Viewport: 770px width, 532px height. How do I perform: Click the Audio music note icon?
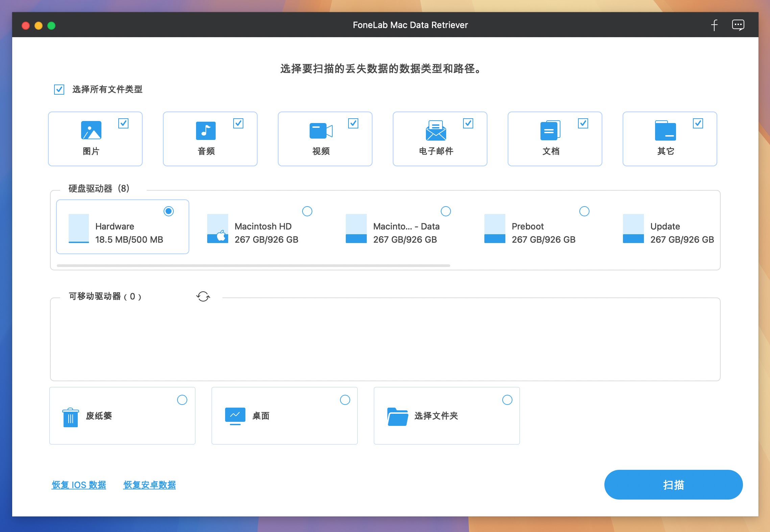(x=206, y=131)
